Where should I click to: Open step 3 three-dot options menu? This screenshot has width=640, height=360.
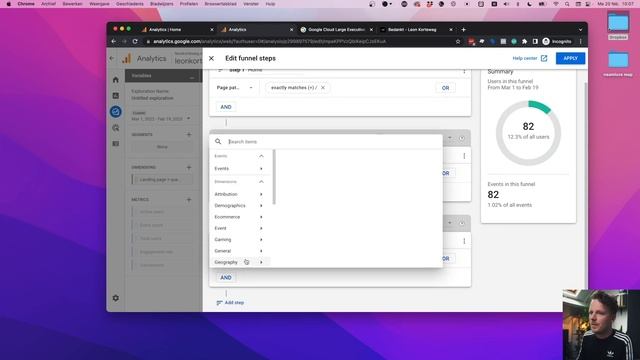464,241
